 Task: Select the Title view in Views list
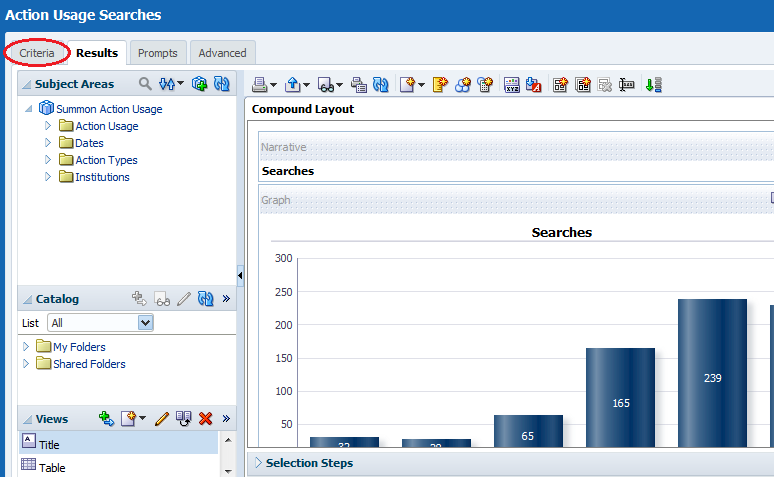click(x=50, y=444)
